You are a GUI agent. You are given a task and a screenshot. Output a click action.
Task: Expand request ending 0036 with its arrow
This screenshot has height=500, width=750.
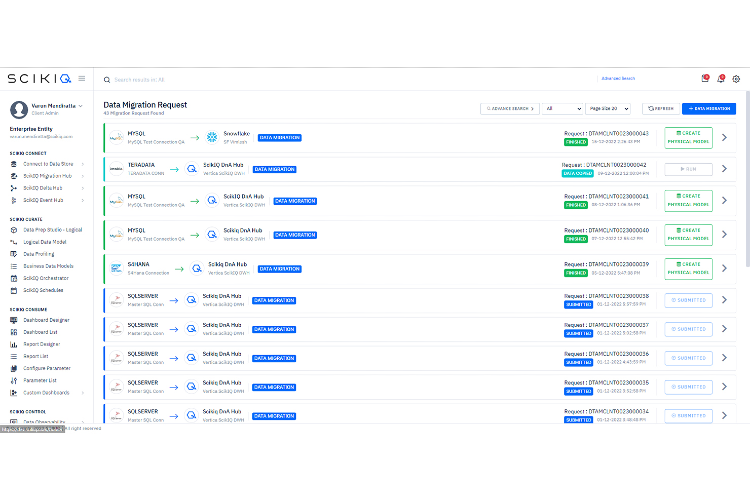724,358
